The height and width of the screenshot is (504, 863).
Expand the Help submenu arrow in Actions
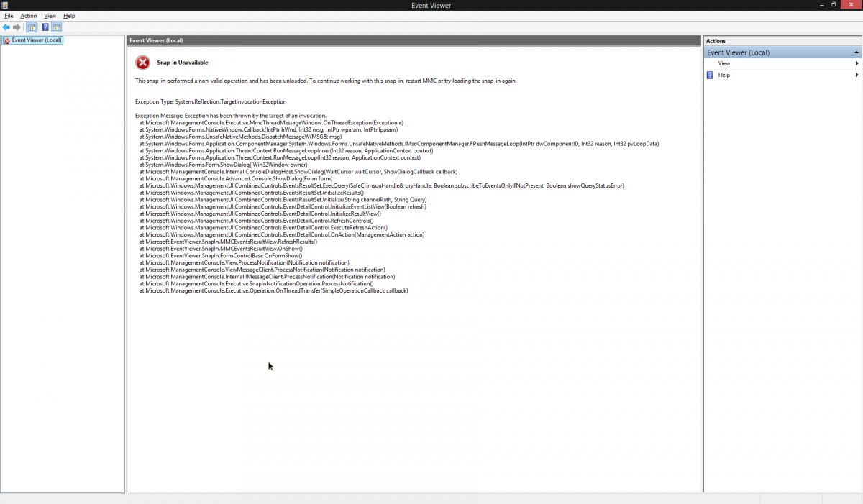click(x=857, y=75)
